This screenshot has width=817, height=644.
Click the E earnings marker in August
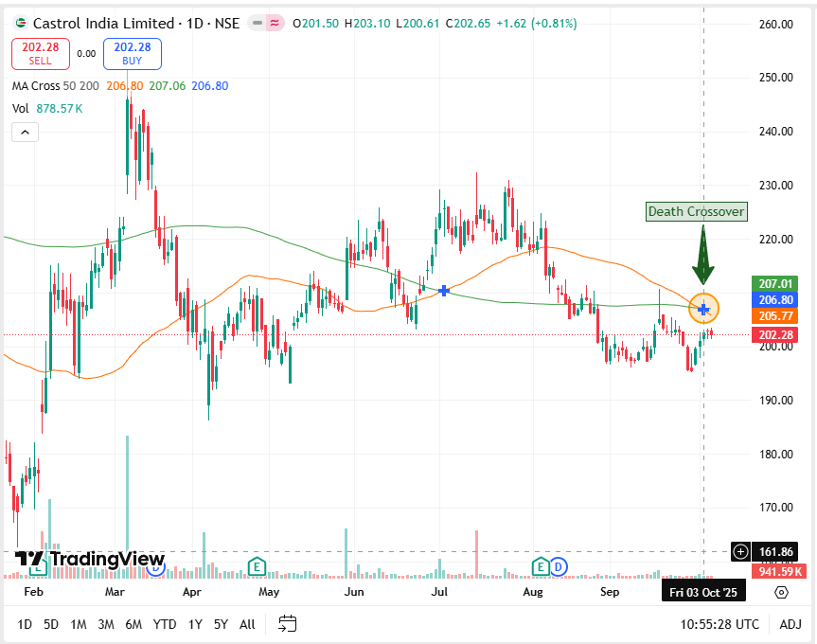(541, 566)
